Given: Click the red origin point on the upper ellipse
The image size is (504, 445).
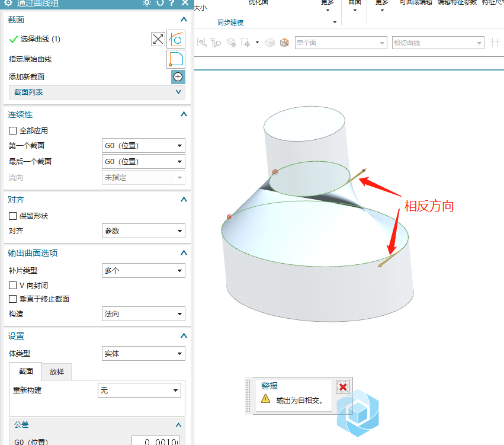Looking at the screenshot, I should pos(275,172).
